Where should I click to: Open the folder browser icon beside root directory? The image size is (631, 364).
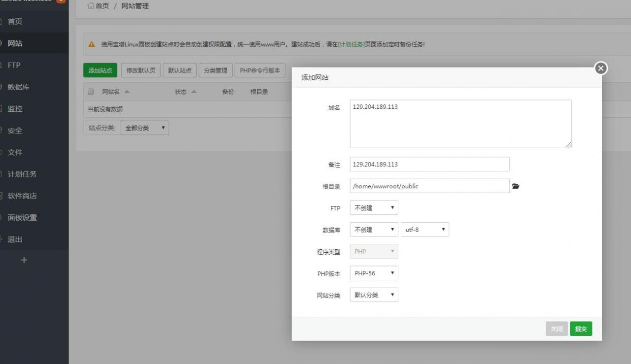click(x=516, y=186)
